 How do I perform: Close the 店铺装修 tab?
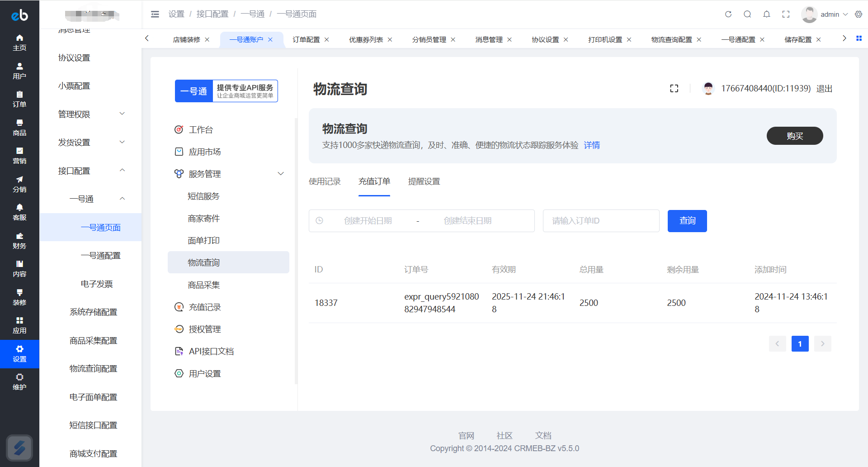[207, 40]
